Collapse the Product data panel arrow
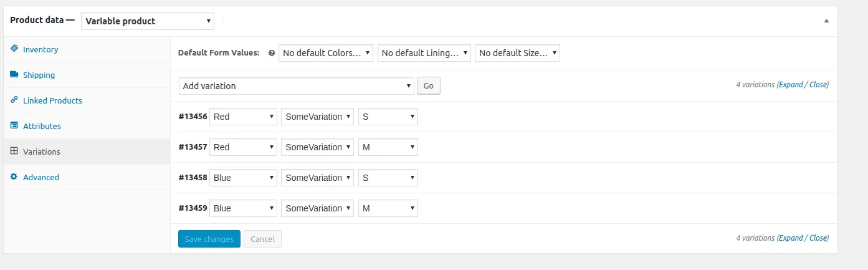Screen dimensions: 868x270 (x=826, y=21)
